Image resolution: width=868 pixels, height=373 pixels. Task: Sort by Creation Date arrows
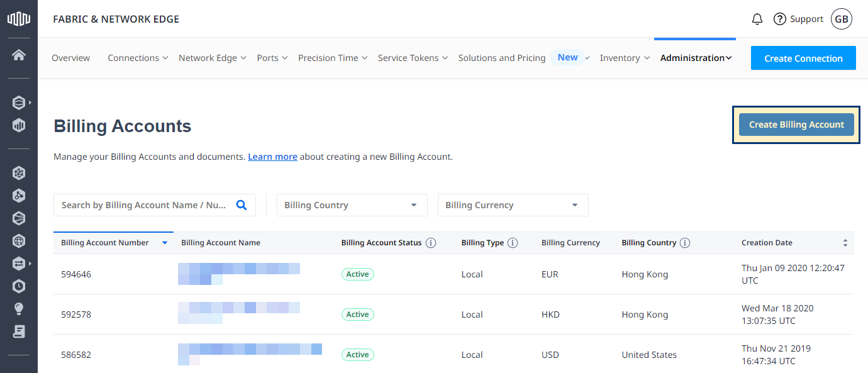(845, 243)
